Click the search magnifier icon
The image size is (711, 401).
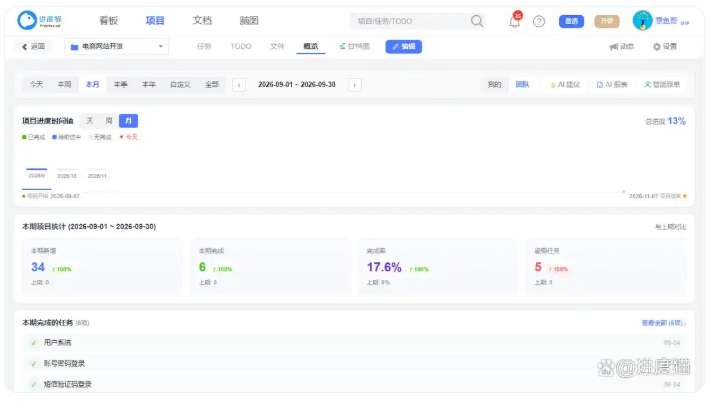[x=477, y=21]
